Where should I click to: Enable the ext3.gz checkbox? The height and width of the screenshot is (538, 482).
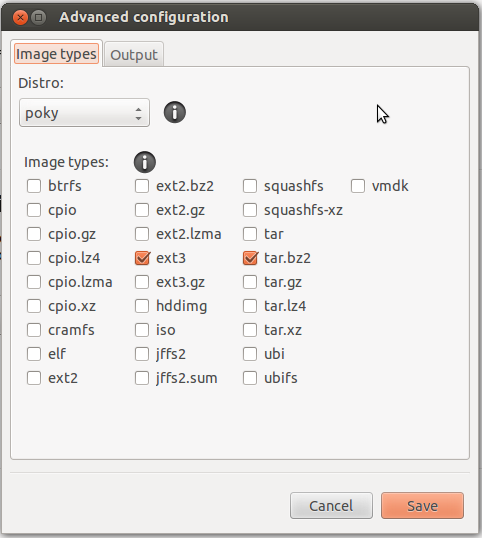142,282
